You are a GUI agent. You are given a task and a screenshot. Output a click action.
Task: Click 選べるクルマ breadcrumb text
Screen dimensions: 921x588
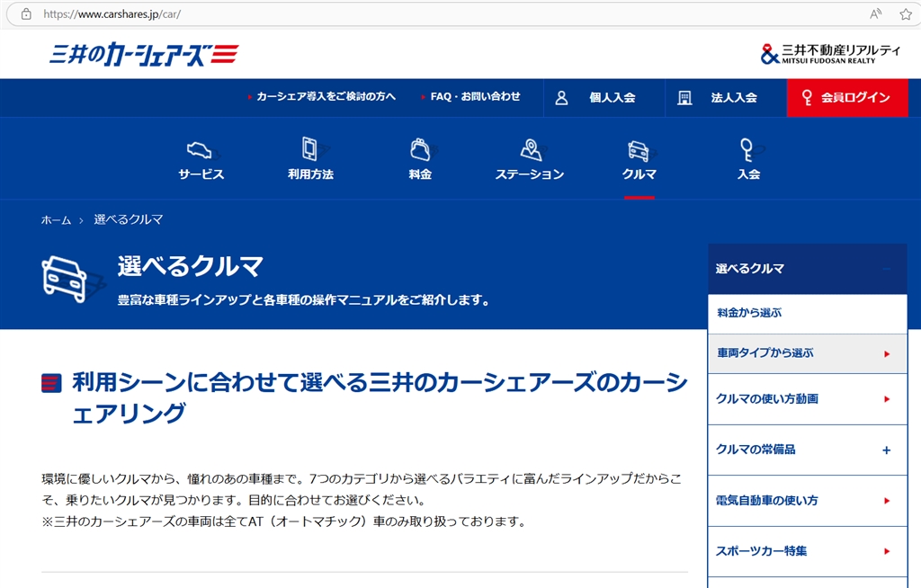129,219
